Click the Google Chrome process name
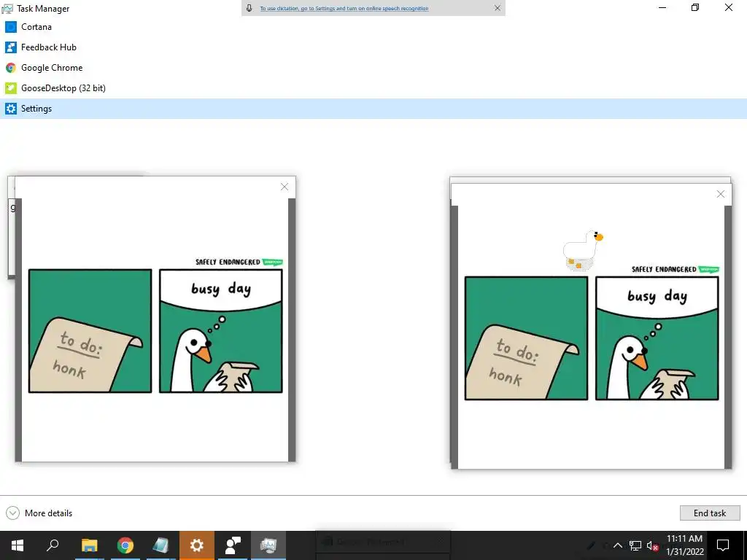The image size is (747, 560). 52,68
